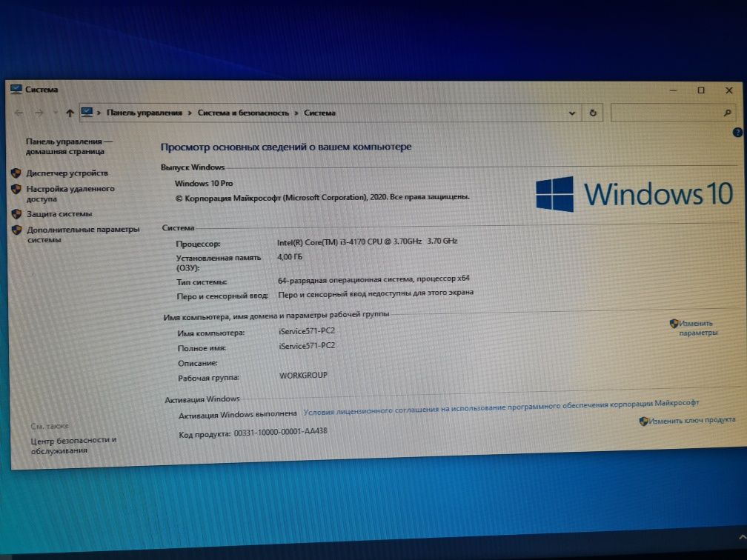Click processor value Intel(R) Core(TM) i3-4170
Screen dimensions: 747x560
[368, 241]
